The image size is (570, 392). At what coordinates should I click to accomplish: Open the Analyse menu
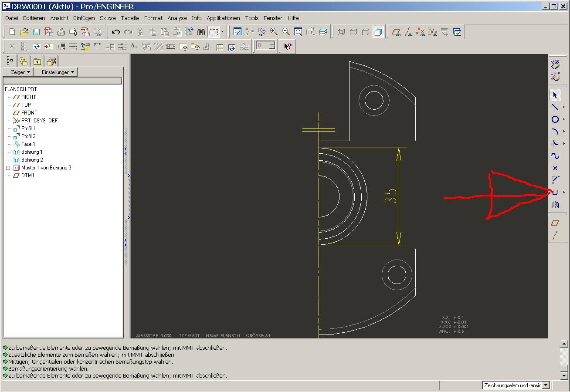(x=177, y=18)
